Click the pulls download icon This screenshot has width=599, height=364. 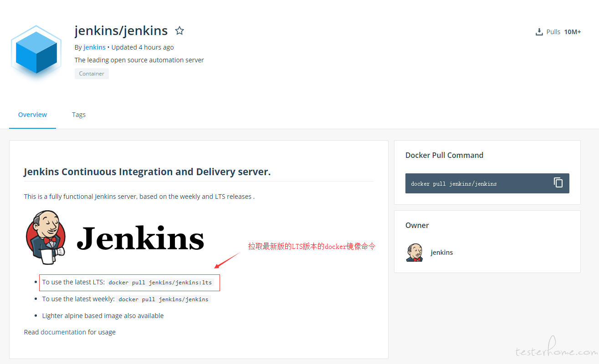pyautogui.click(x=539, y=32)
